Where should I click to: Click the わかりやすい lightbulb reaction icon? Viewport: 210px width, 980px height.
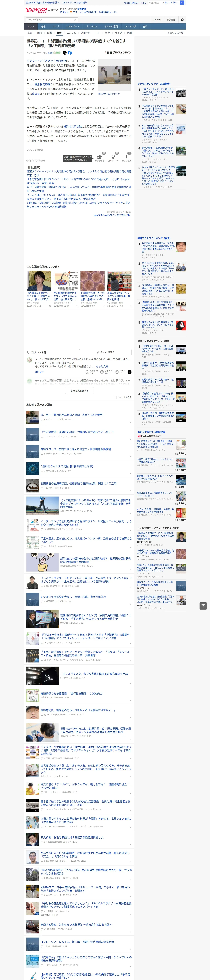coord(113,157)
